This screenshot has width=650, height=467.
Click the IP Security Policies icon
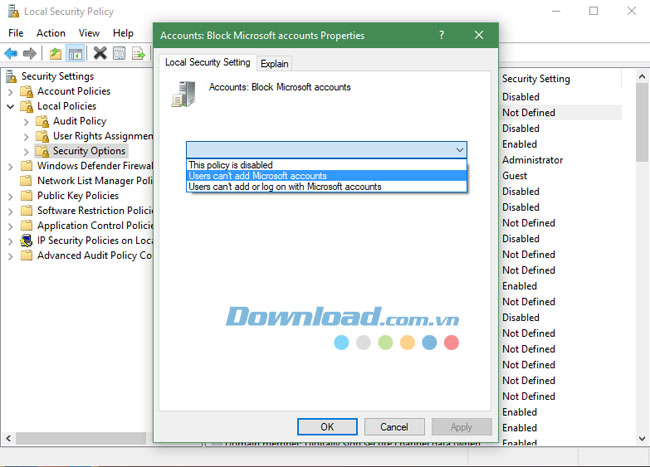(27, 240)
